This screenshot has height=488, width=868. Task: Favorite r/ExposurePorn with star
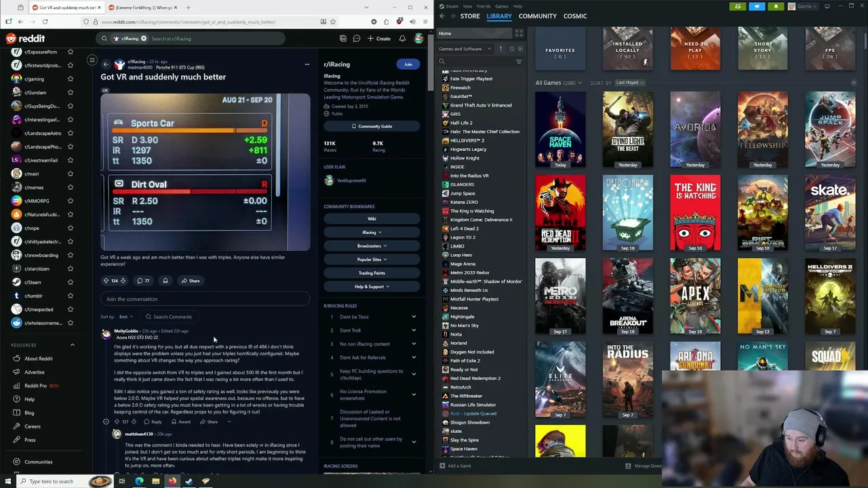(x=71, y=52)
